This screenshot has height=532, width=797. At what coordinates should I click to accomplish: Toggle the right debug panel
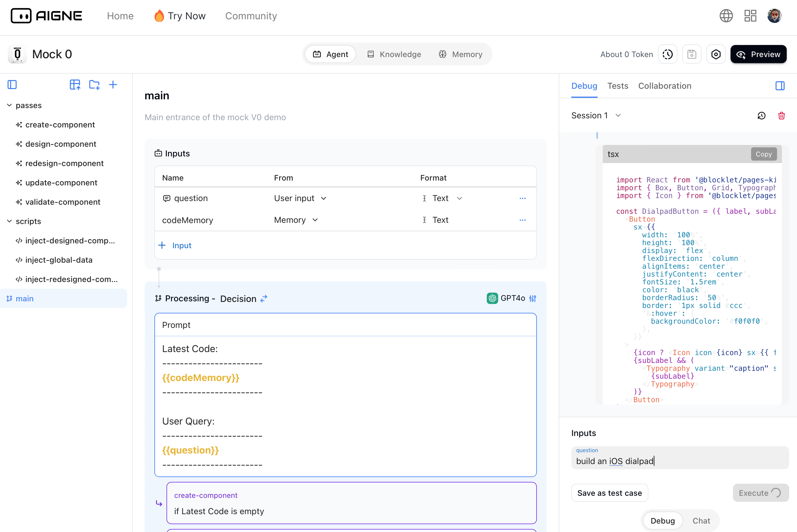click(780, 86)
